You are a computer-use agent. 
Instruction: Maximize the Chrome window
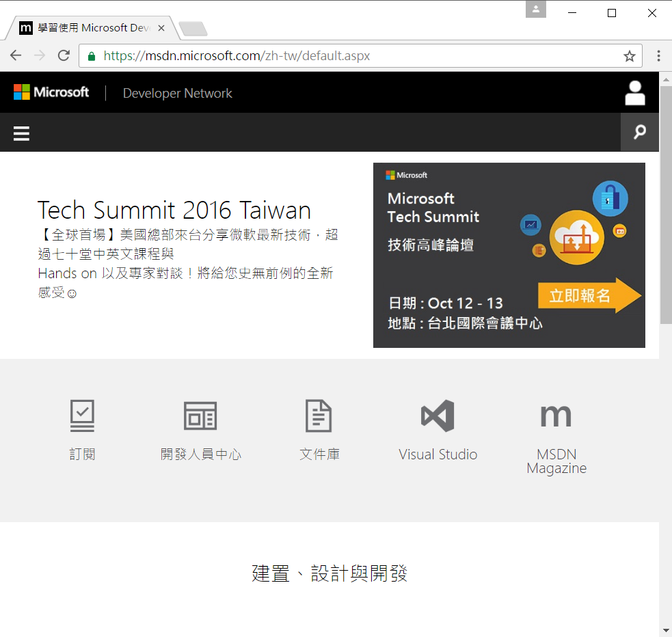(612, 13)
